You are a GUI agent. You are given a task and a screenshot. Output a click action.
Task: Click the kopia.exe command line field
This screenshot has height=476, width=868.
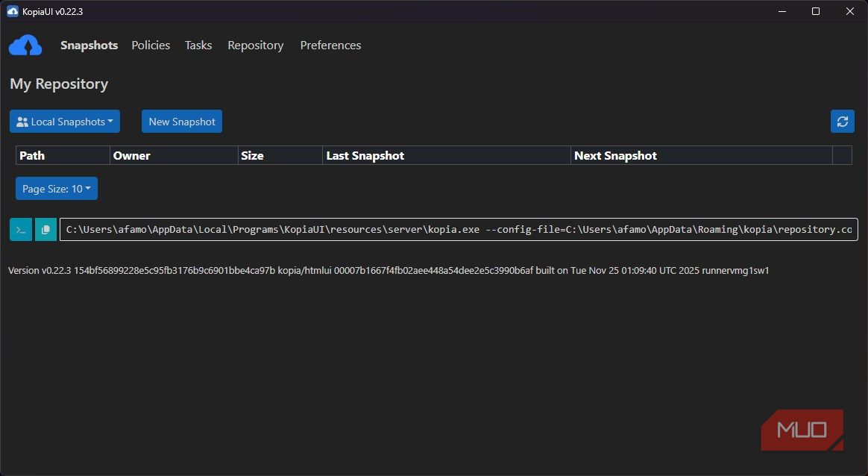459,229
